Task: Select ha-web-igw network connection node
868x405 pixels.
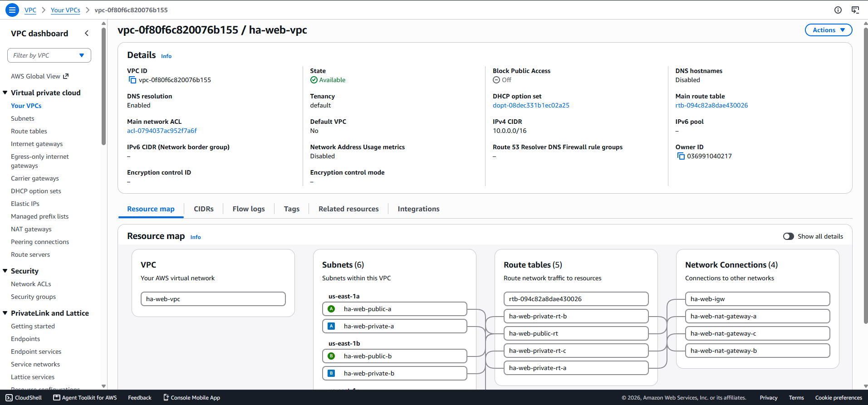Action: 758,299
